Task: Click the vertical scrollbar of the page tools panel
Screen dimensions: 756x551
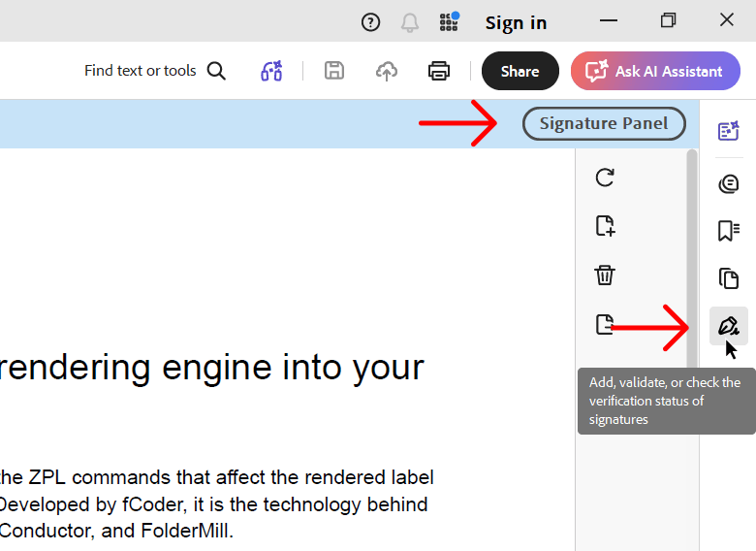Action: tap(692, 258)
